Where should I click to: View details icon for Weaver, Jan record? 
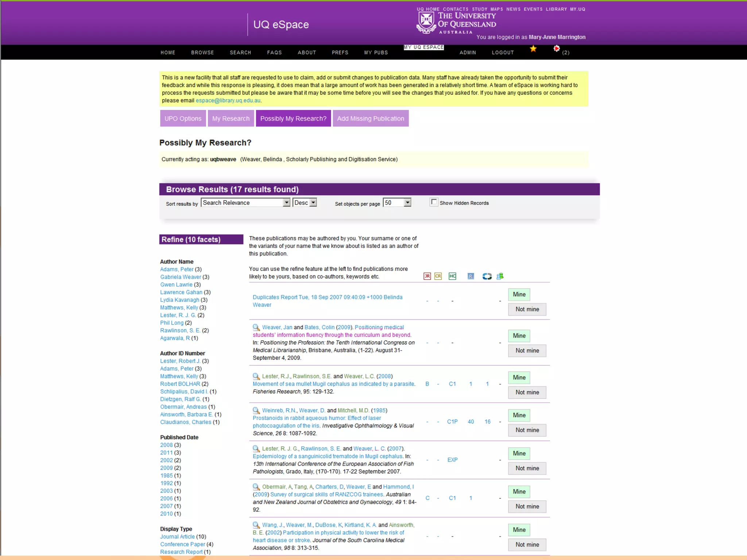click(x=256, y=327)
